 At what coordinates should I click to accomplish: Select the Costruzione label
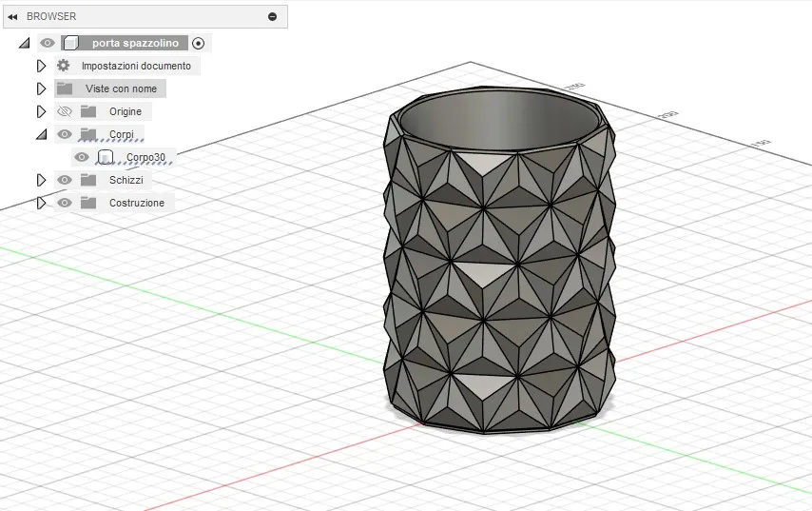[137, 203]
